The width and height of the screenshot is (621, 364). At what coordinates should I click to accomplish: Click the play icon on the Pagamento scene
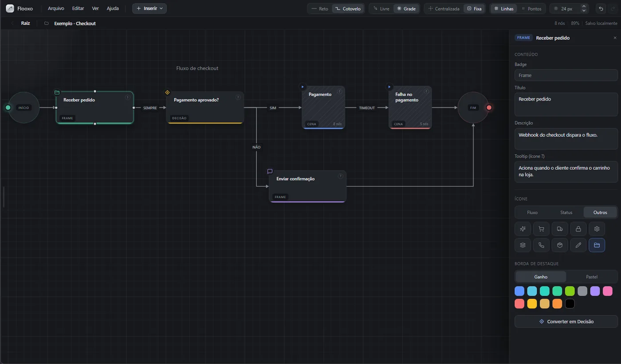(303, 87)
